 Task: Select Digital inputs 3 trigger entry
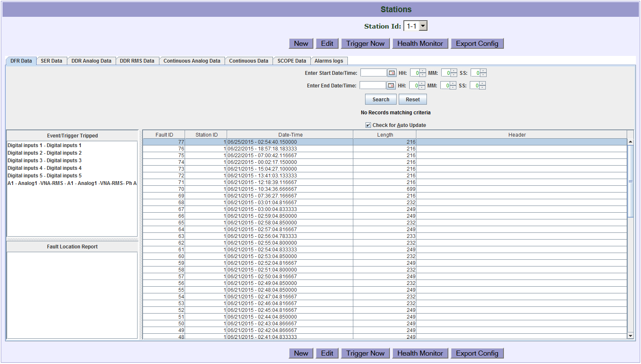[x=45, y=161]
